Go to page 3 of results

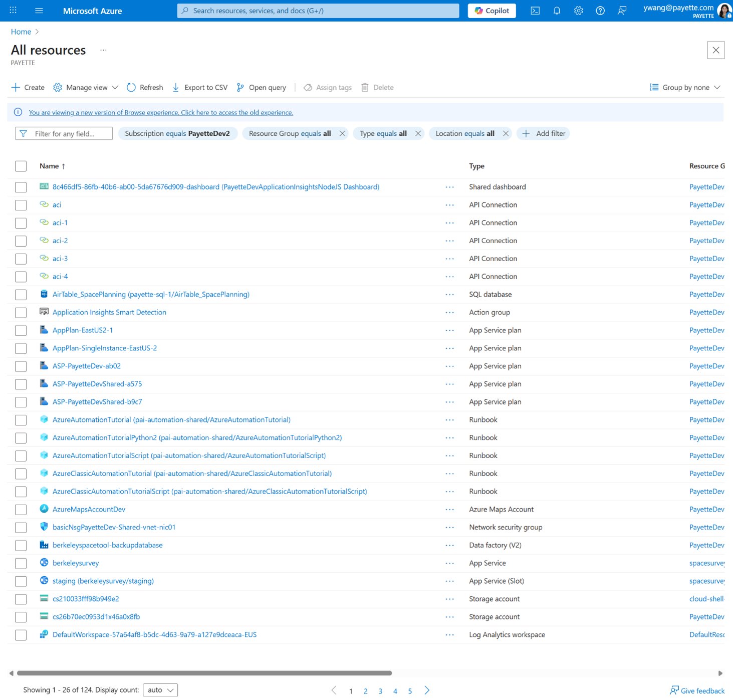coord(380,691)
